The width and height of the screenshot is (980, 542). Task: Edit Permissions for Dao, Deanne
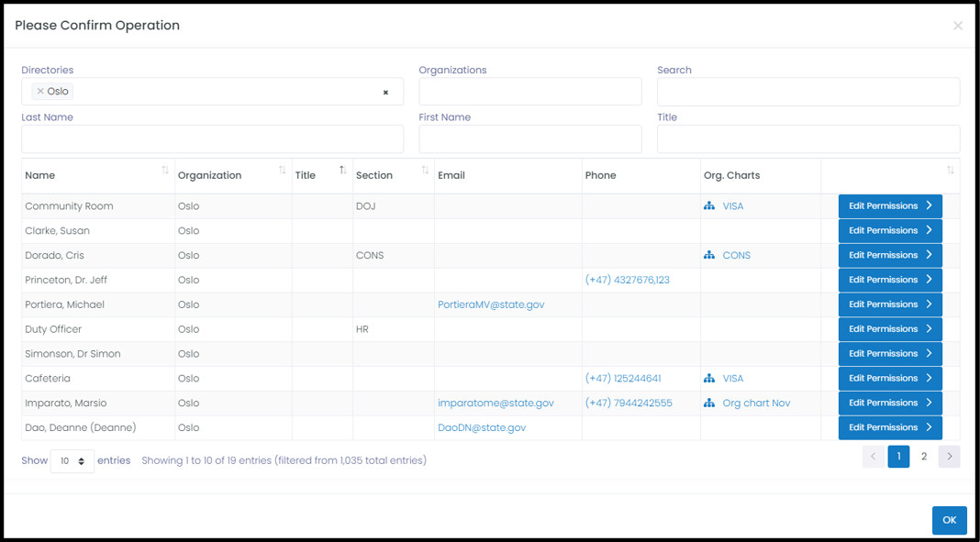(x=890, y=427)
